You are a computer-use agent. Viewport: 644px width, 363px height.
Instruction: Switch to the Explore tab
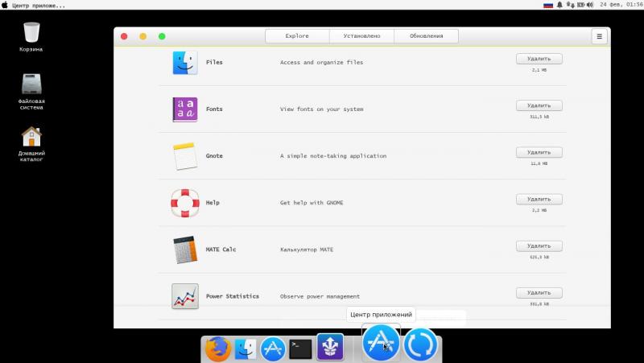coord(297,36)
